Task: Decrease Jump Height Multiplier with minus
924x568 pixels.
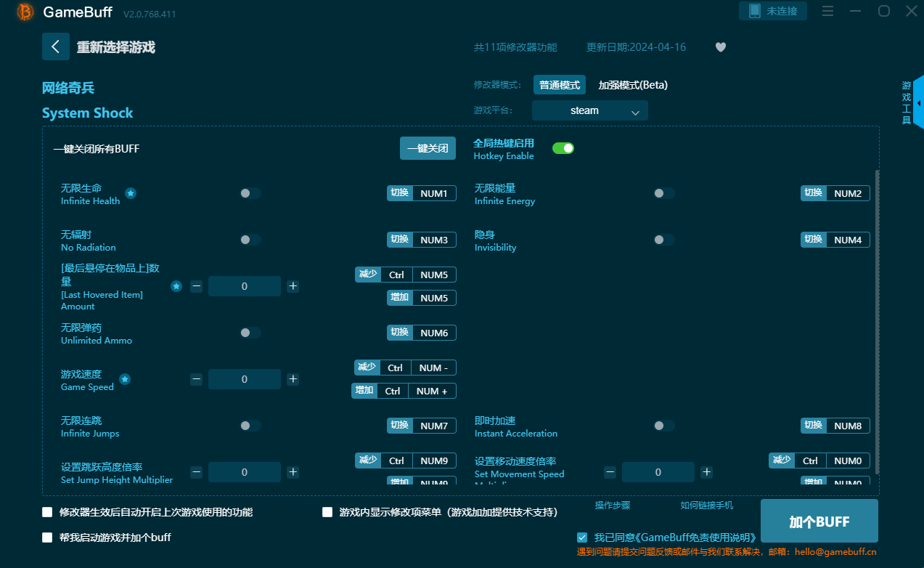Action: (x=196, y=472)
